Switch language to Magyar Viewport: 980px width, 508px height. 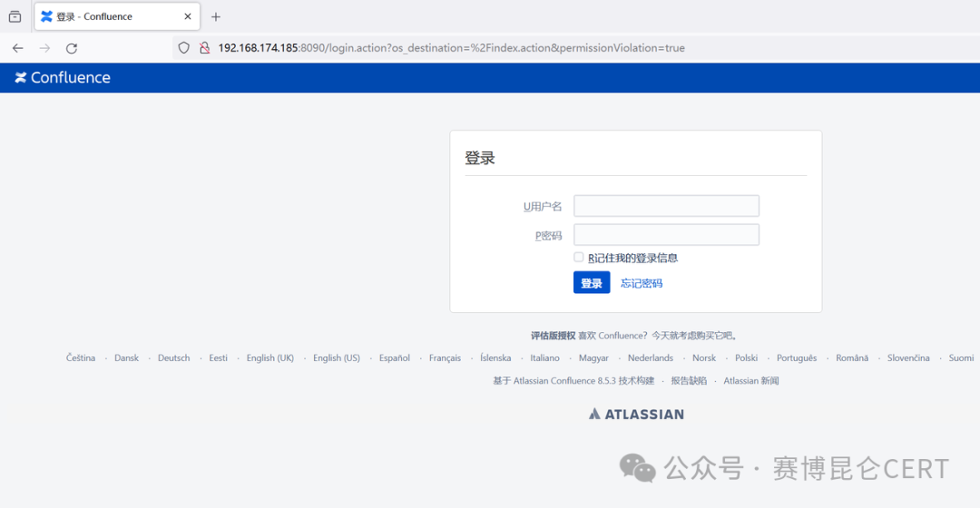(x=593, y=358)
